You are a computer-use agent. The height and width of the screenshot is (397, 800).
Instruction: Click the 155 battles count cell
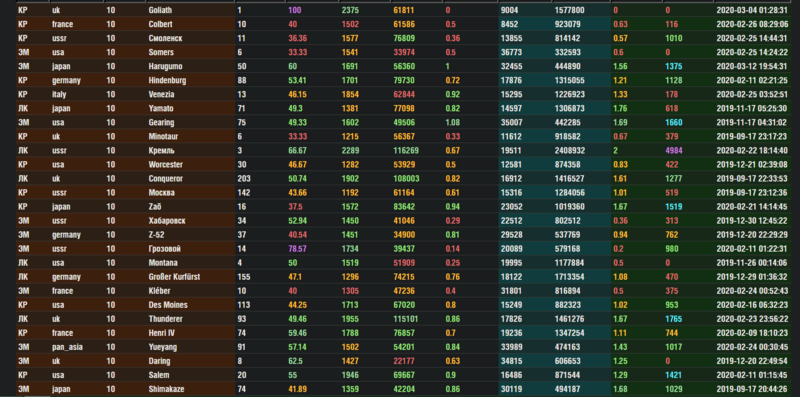(244, 277)
